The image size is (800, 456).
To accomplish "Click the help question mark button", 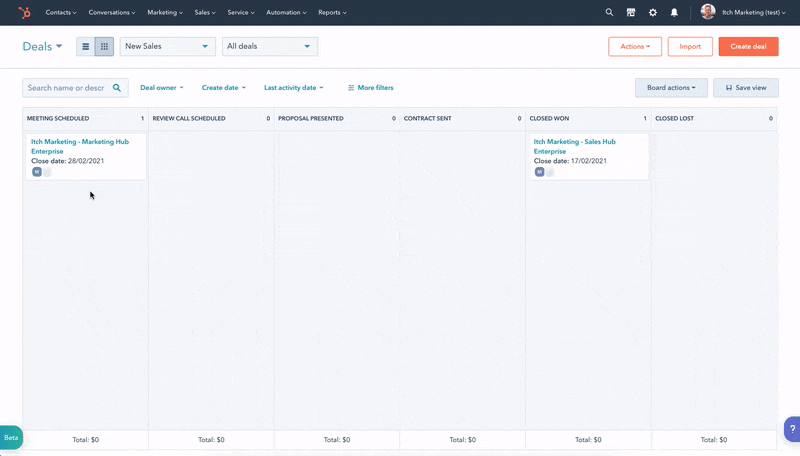I will (792, 429).
